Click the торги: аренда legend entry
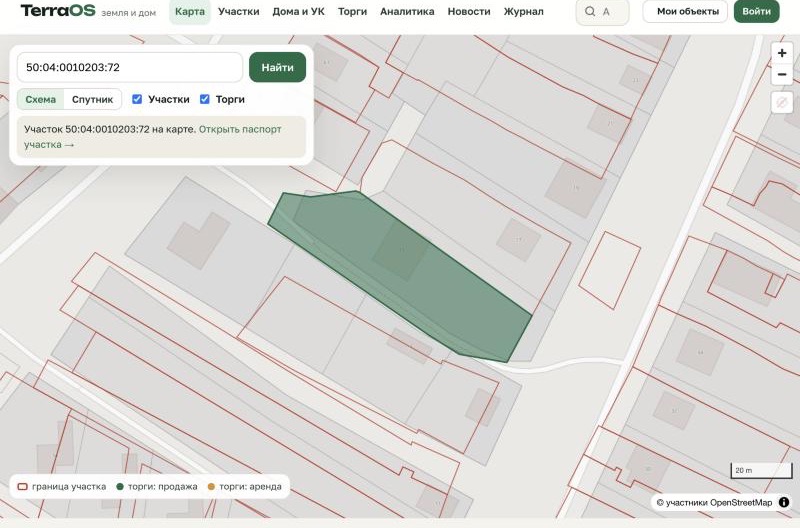The image size is (800, 528). (244, 487)
